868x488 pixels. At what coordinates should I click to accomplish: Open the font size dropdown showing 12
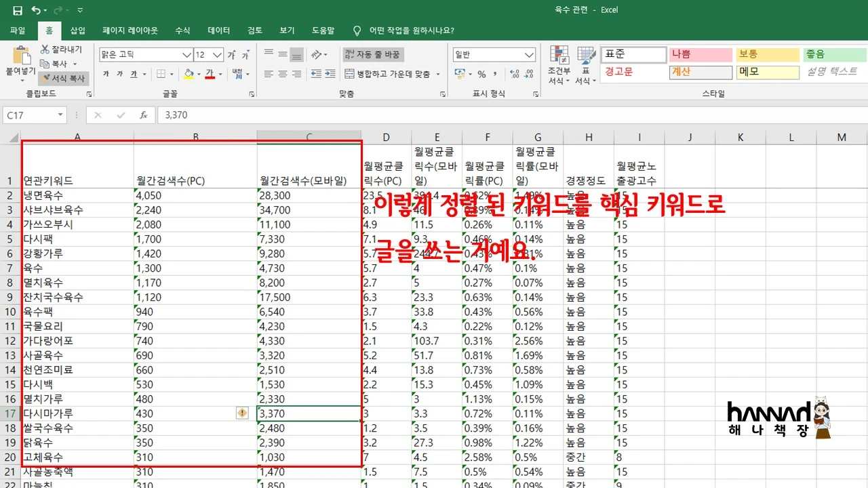point(218,55)
